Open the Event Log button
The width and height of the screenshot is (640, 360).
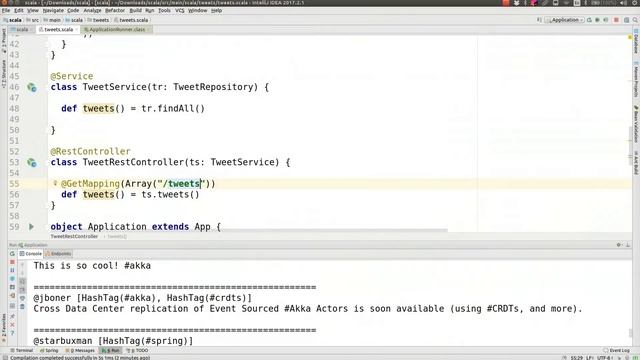pos(617,351)
